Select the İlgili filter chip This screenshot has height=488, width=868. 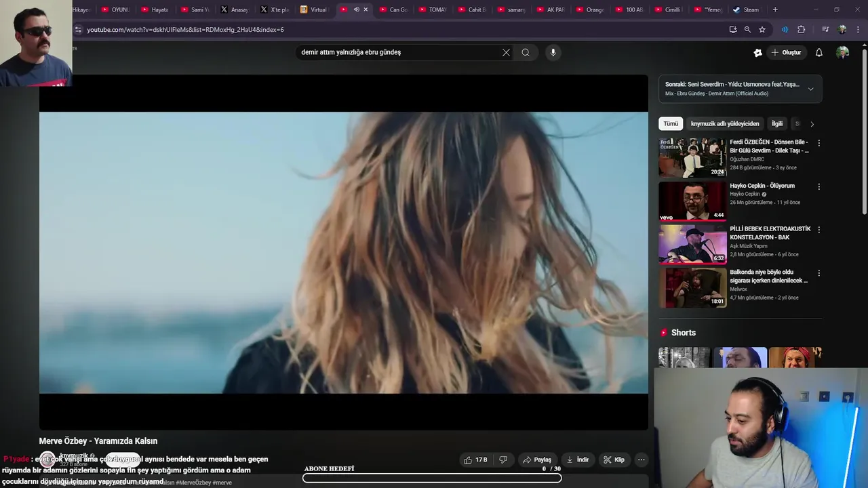coord(777,123)
